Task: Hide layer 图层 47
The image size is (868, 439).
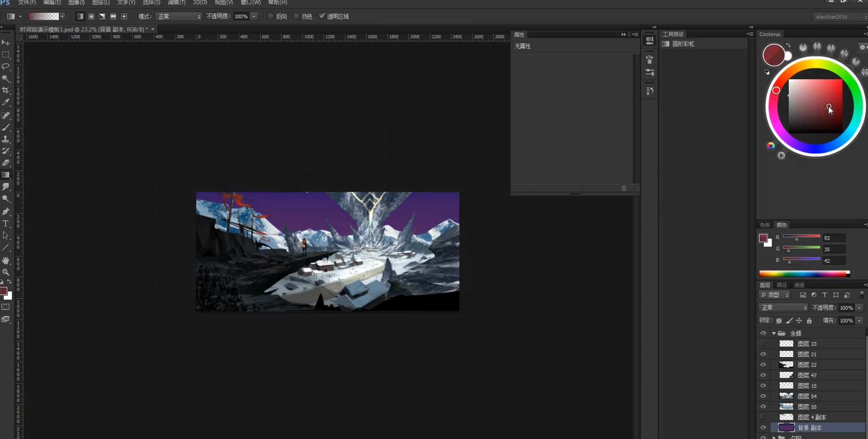Action: click(x=763, y=375)
